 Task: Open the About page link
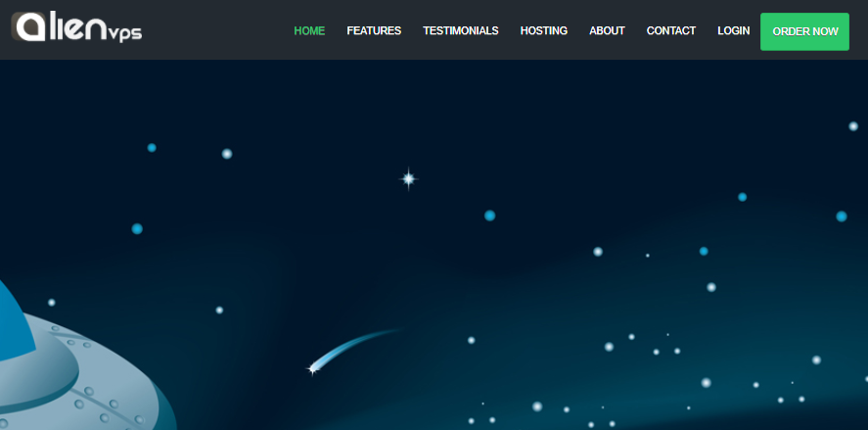tap(607, 31)
